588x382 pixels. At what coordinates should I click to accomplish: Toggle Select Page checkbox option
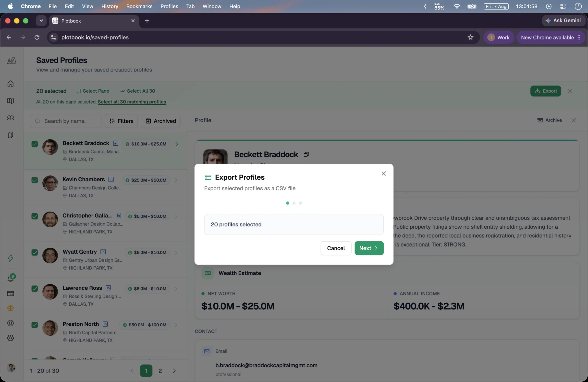point(92,91)
